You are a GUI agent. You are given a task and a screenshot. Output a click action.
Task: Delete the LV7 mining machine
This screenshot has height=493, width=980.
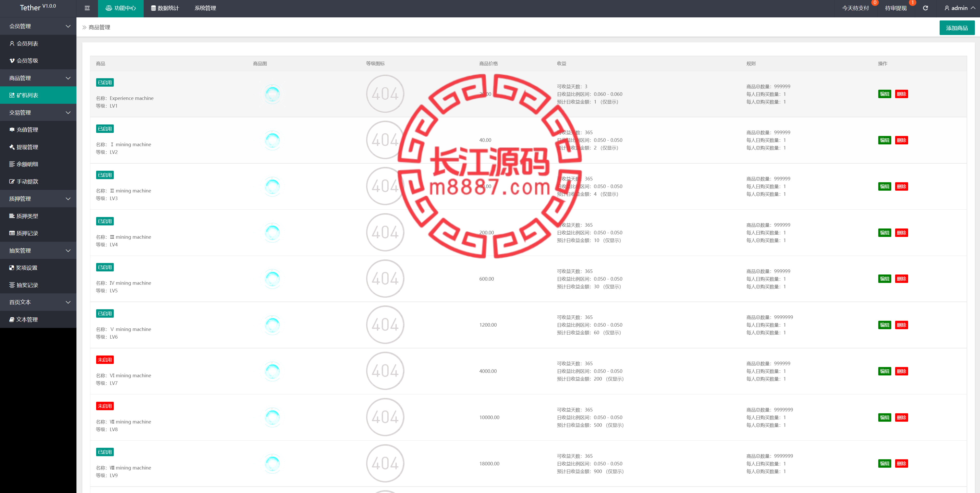coord(901,371)
